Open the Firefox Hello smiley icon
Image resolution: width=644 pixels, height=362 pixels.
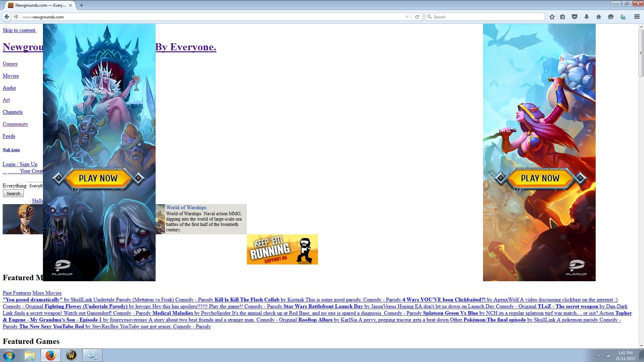coord(610,17)
